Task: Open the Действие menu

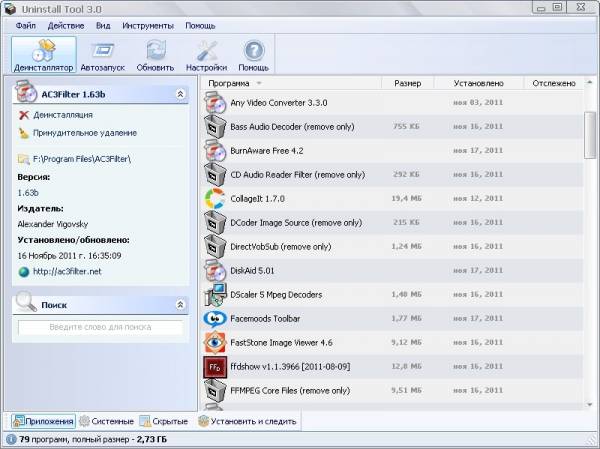Action: (66, 26)
